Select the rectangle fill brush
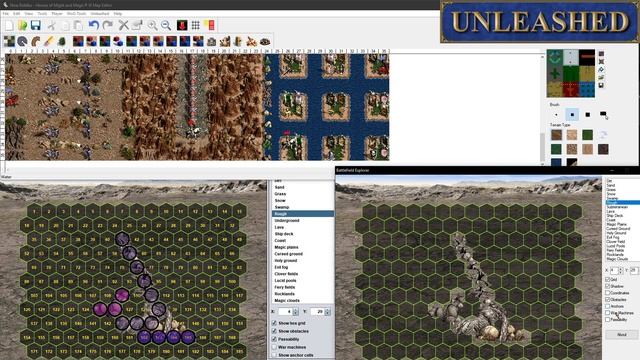Viewport: 640px width, 360px height. [603, 114]
